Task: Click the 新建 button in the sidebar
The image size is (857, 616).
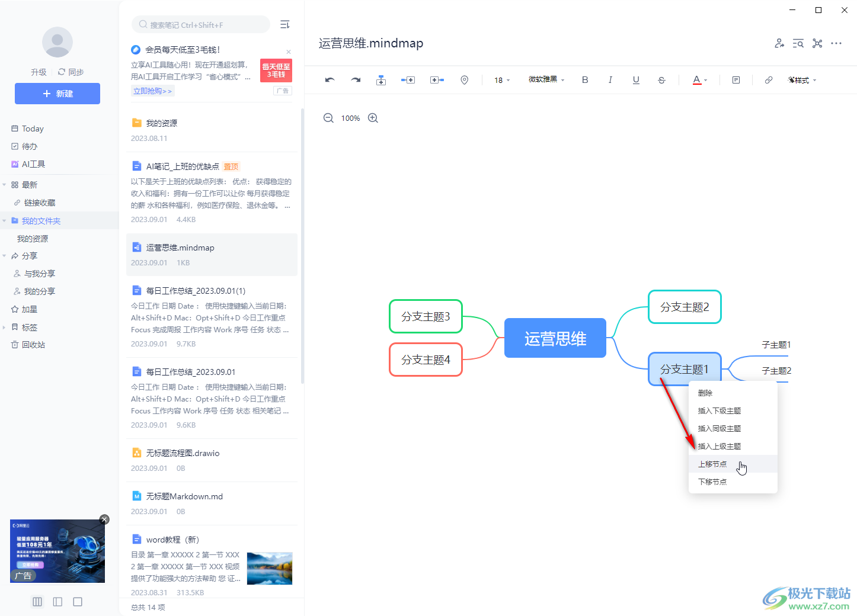Action: pyautogui.click(x=57, y=94)
